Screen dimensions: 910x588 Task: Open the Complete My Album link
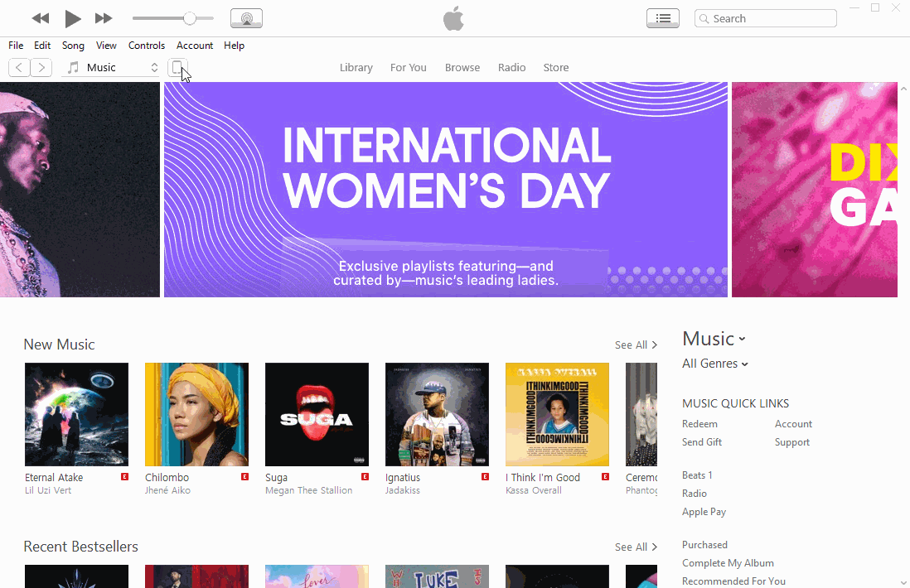[x=728, y=563]
